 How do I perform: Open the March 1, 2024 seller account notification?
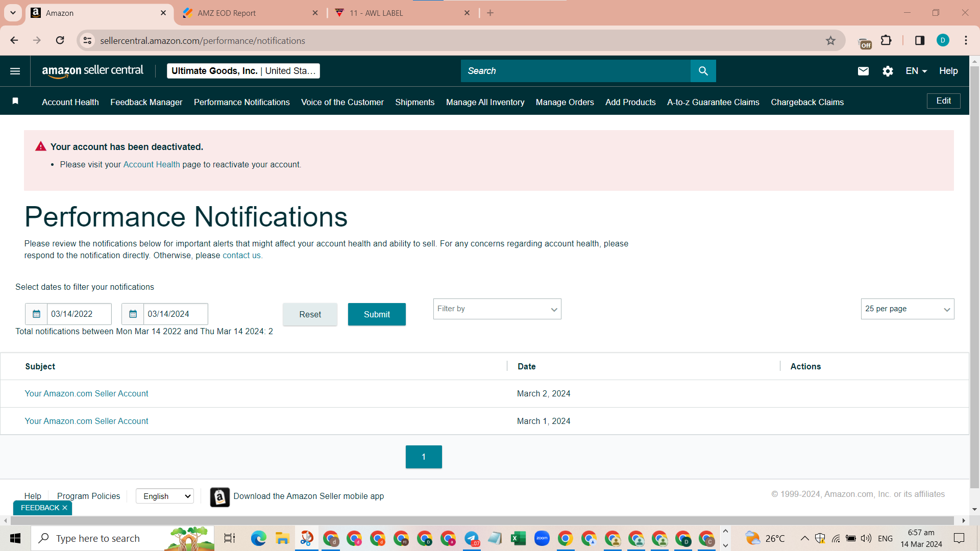[x=86, y=421]
